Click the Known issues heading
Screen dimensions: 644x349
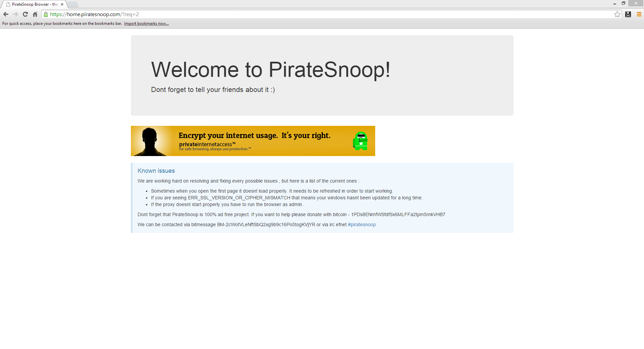[x=156, y=171]
